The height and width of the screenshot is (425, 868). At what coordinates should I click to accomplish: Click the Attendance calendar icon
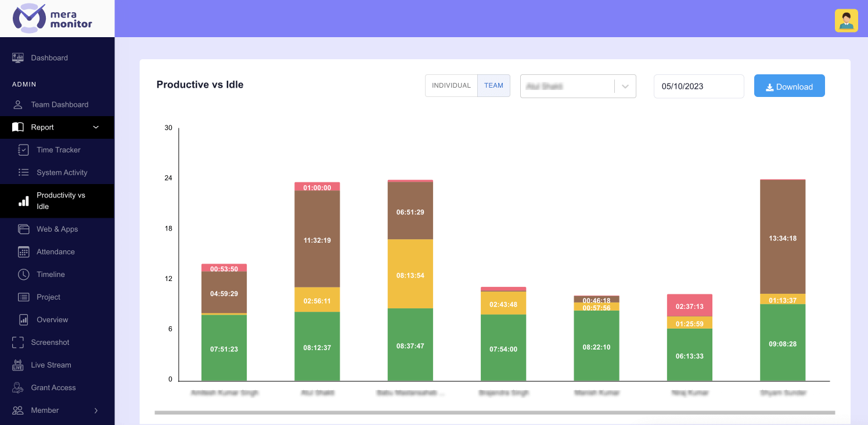23,251
